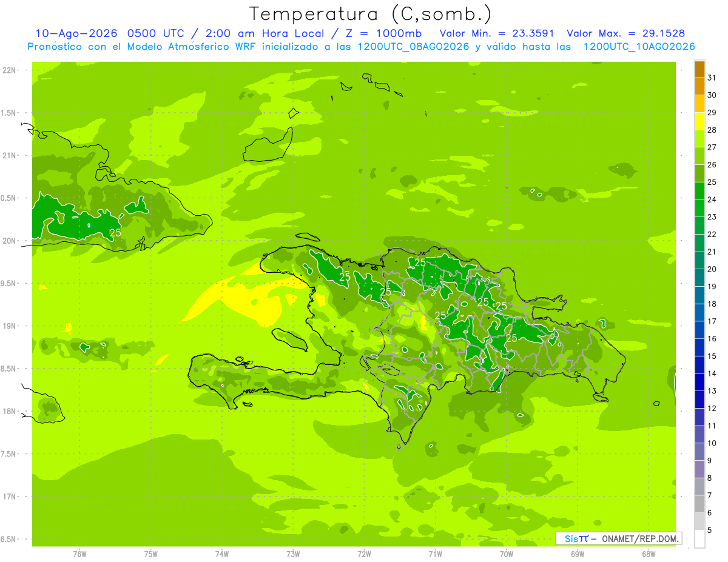Click the legend swatch between 27 and 28
The image size is (728, 562).
click(699, 139)
